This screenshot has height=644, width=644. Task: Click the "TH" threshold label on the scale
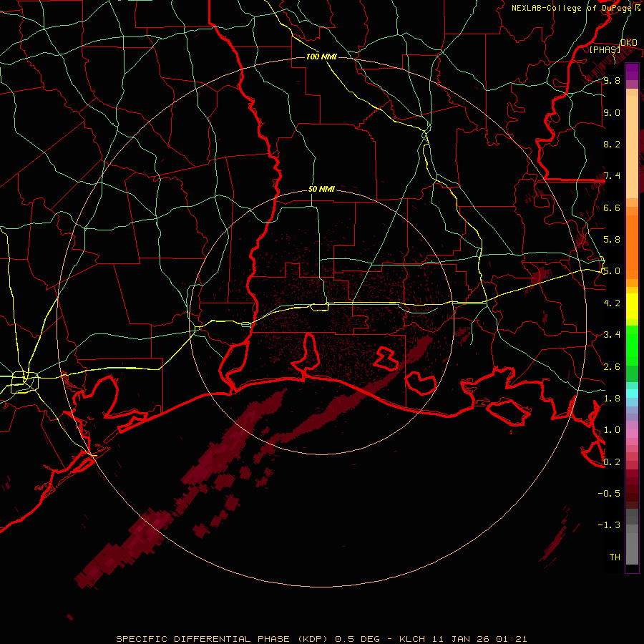point(615,557)
